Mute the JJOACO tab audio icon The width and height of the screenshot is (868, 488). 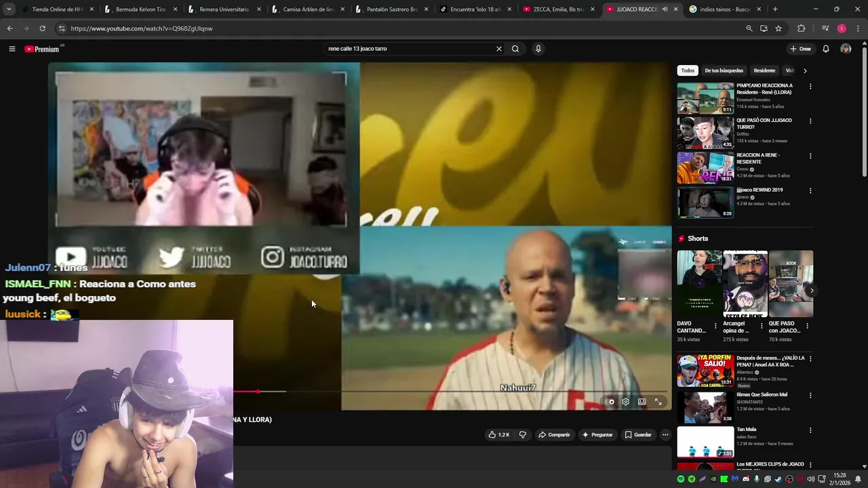(665, 9)
